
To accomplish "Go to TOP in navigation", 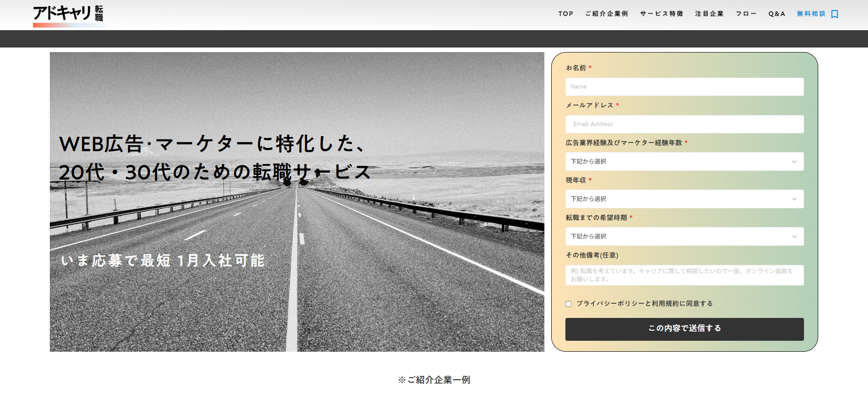I will tap(565, 14).
